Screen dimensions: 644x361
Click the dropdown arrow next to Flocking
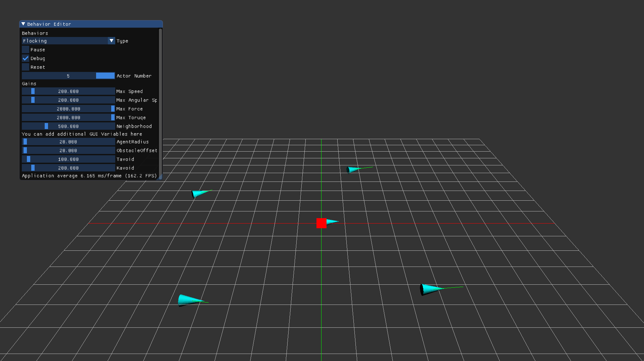pos(111,41)
